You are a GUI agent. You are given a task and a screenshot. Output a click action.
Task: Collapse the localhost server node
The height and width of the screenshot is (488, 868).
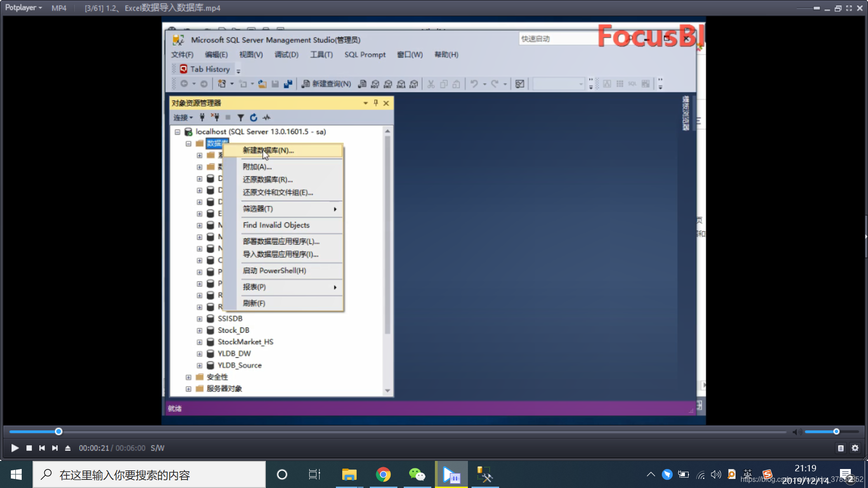[x=177, y=132]
